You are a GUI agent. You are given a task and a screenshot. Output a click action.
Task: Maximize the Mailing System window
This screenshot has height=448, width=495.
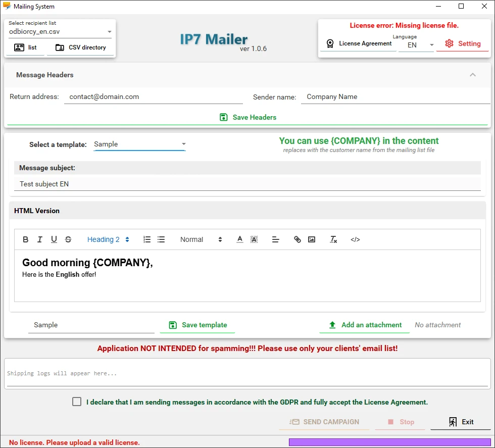(x=461, y=7)
